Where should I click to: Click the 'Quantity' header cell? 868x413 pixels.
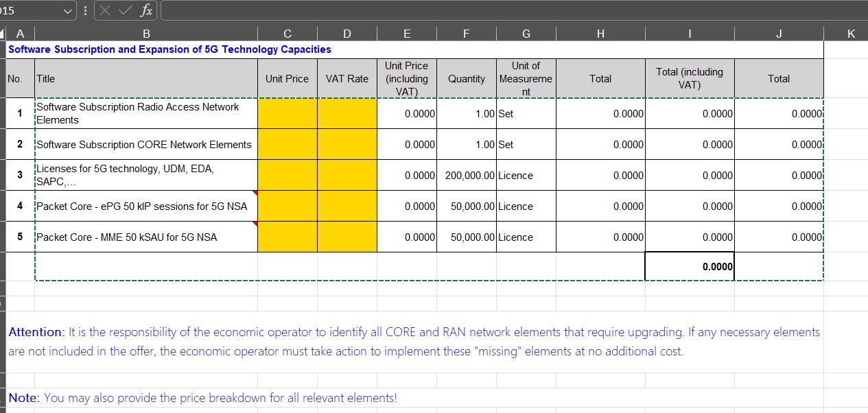pyautogui.click(x=467, y=79)
